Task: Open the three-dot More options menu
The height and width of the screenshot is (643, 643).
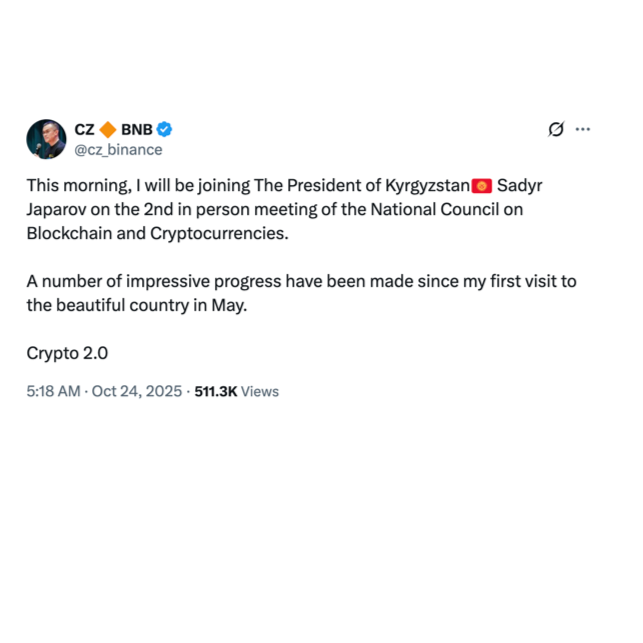Action: pyautogui.click(x=583, y=129)
